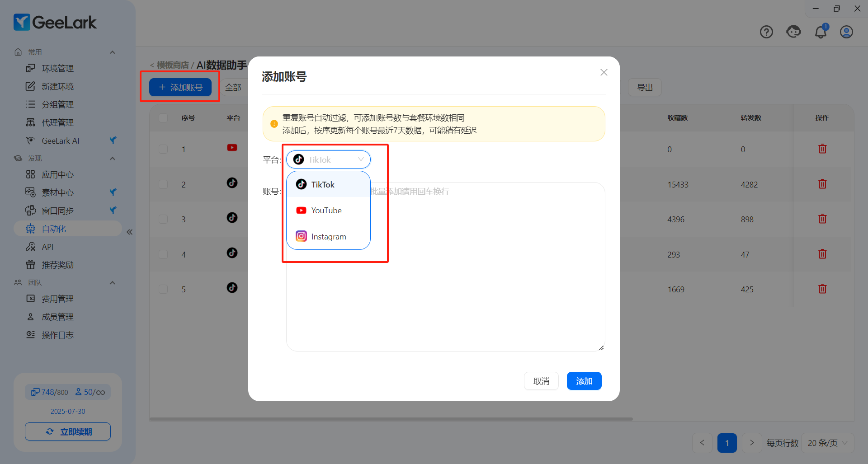This screenshot has width=868, height=464.
Task: Tick the checkbox for row 5
Action: click(163, 289)
